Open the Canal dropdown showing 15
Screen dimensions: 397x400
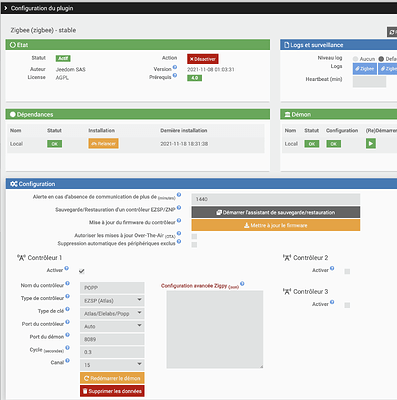click(x=112, y=365)
